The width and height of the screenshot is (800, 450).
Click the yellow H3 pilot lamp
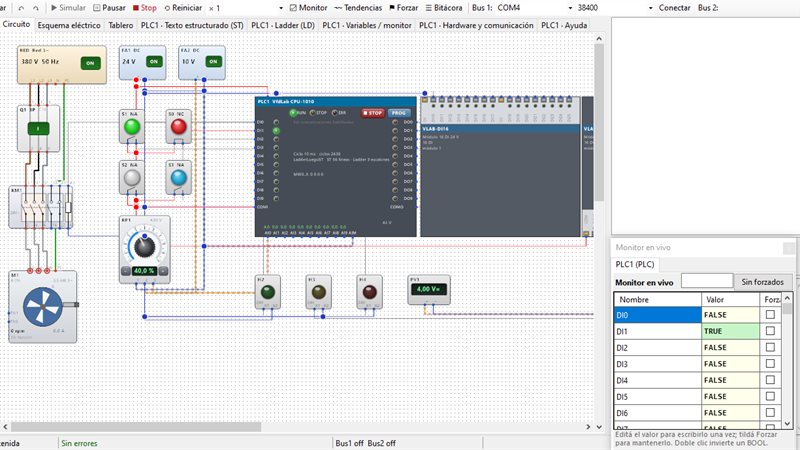coord(319,292)
